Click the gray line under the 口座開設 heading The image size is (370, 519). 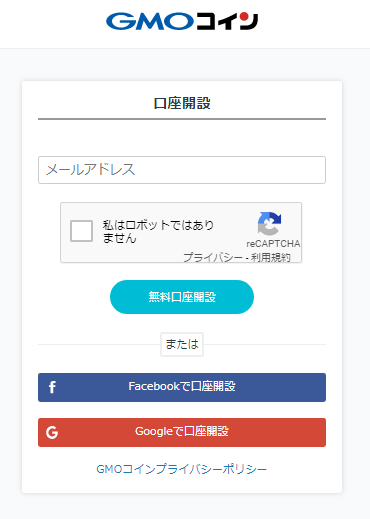pyautogui.click(x=182, y=119)
